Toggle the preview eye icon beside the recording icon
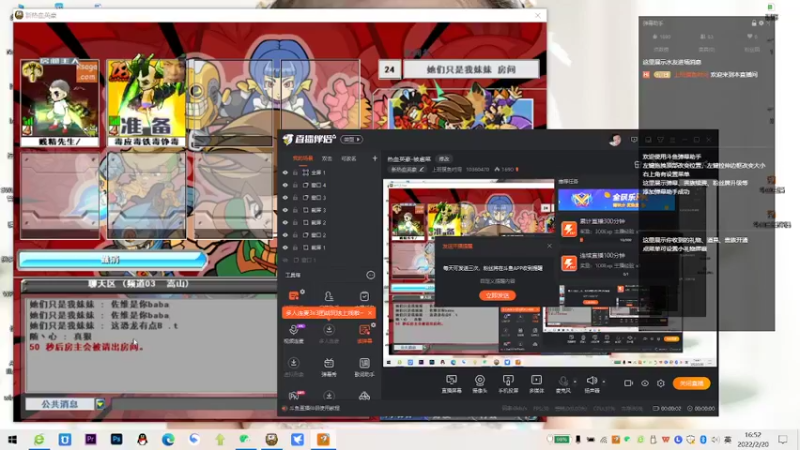 click(x=645, y=383)
